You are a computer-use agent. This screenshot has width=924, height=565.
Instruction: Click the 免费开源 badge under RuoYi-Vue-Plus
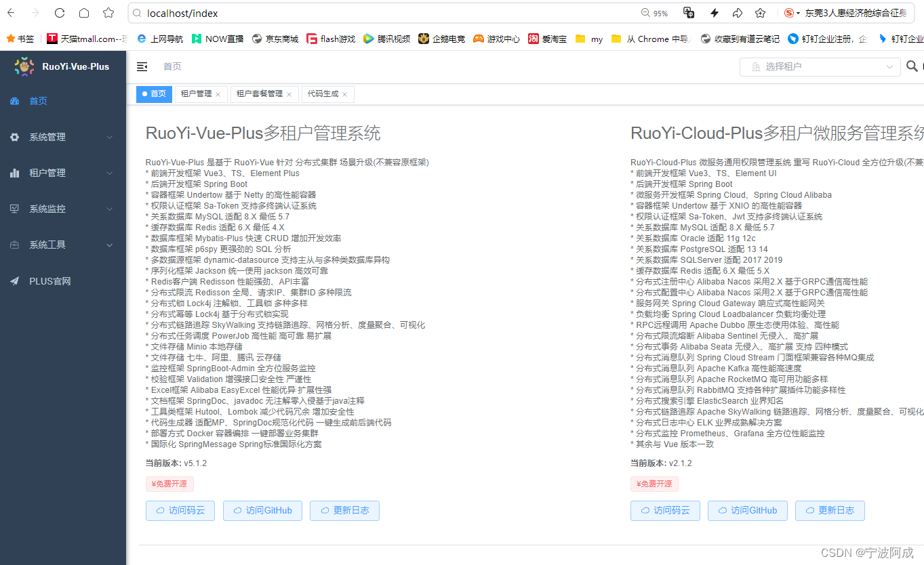point(169,484)
